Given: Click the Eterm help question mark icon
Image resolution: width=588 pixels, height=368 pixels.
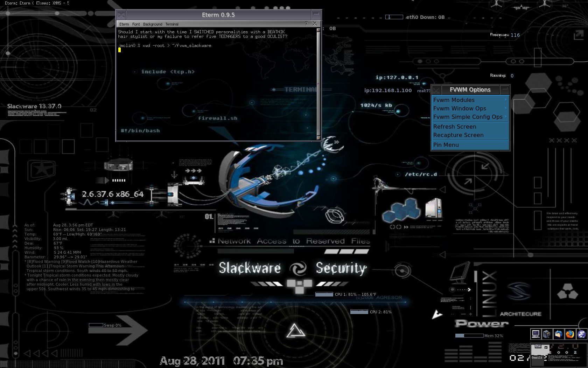Looking at the screenshot, I should tap(306, 24).
